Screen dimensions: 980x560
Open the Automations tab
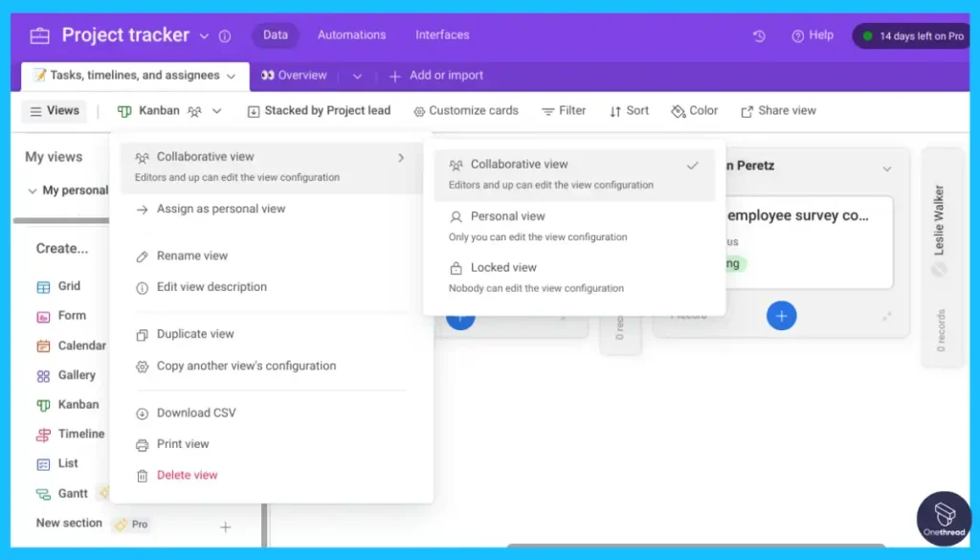[351, 35]
